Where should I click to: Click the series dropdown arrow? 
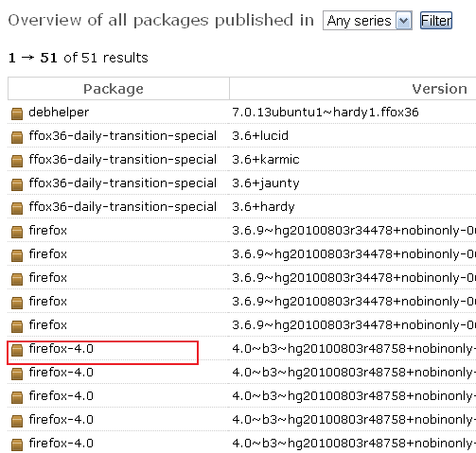click(x=404, y=21)
